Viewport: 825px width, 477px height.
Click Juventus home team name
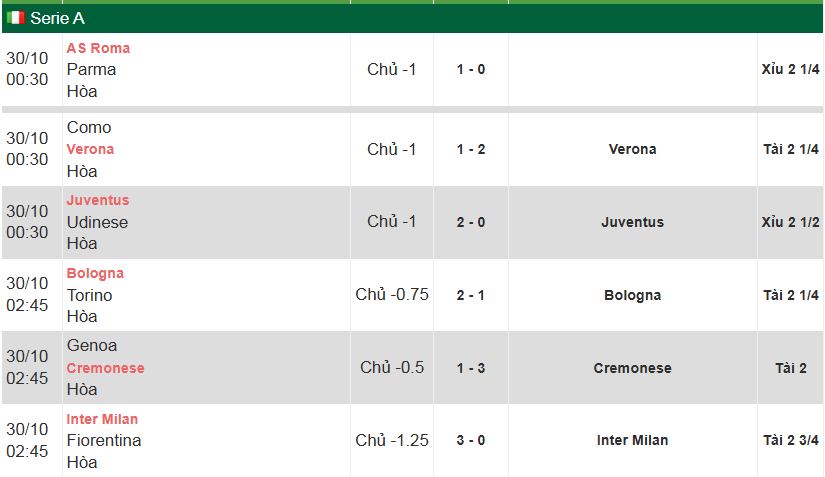tap(98, 200)
